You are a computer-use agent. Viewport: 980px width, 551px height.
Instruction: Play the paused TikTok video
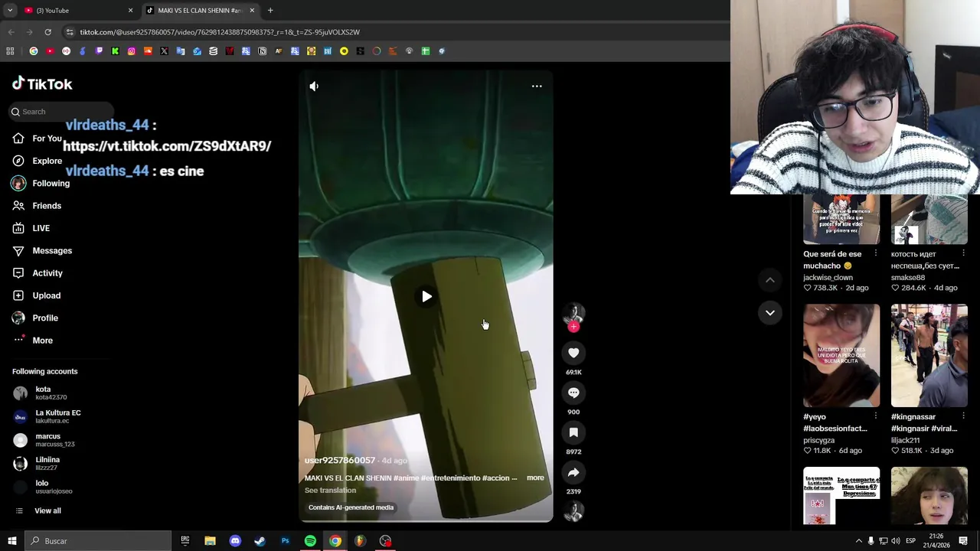coord(426,297)
